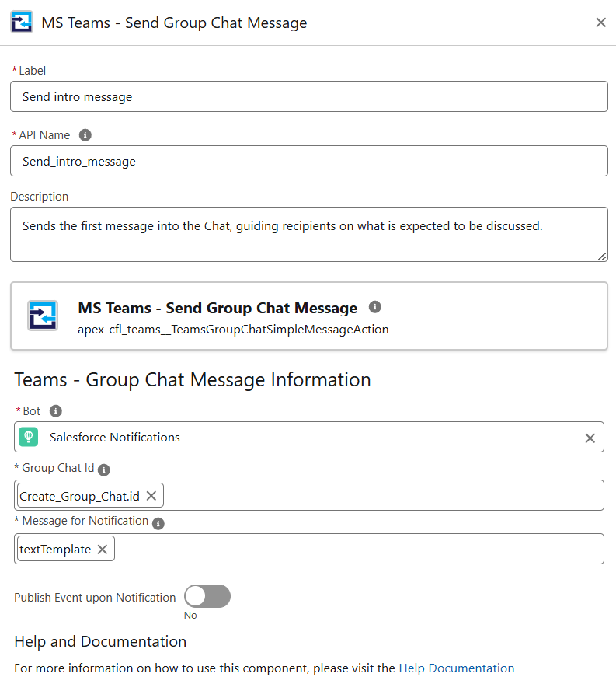Grab the Description textarea resize handle

[x=602, y=256]
